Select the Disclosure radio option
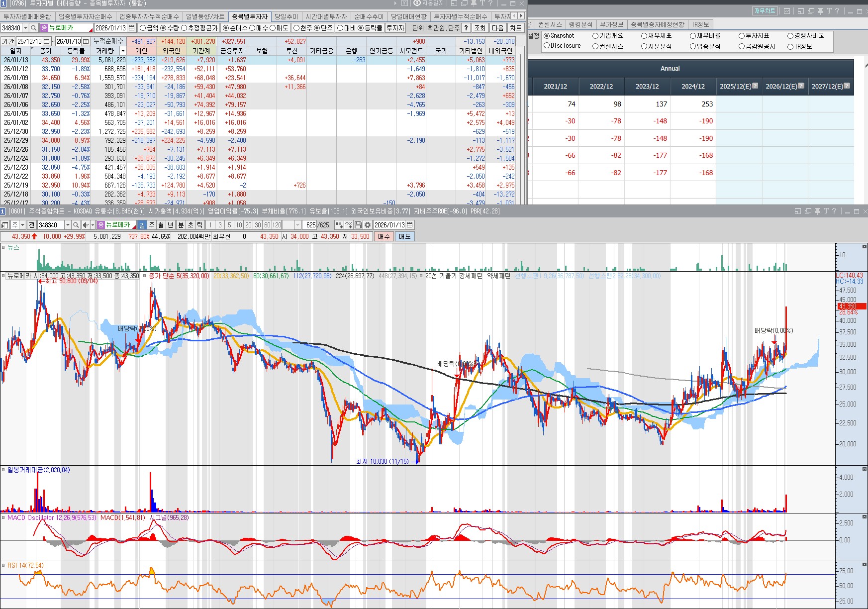 click(547, 46)
